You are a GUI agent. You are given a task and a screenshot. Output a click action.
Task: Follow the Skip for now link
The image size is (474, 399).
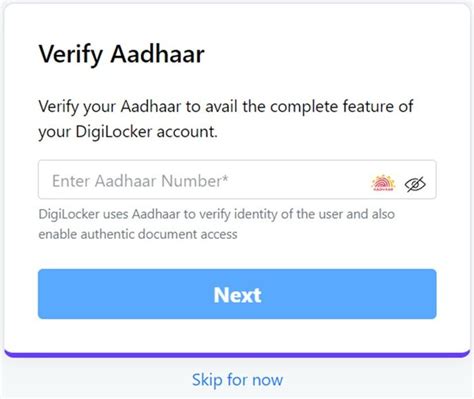point(237,380)
